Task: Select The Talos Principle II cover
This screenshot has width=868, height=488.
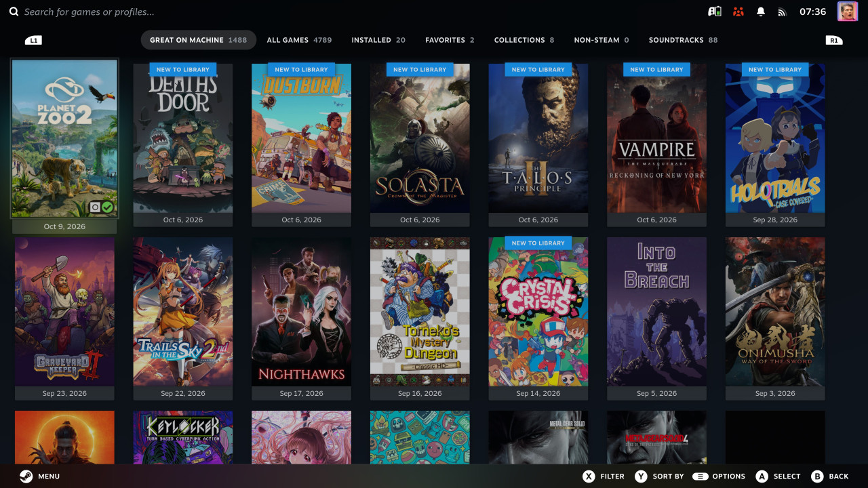Action: pos(538,138)
